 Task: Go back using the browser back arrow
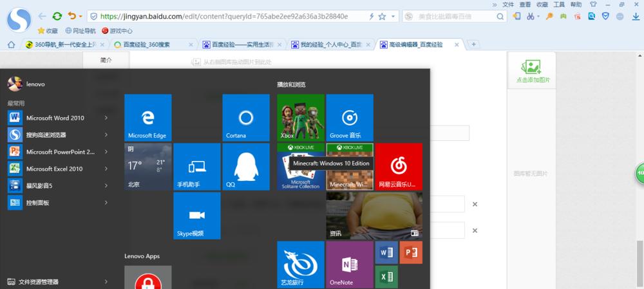click(x=42, y=17)
